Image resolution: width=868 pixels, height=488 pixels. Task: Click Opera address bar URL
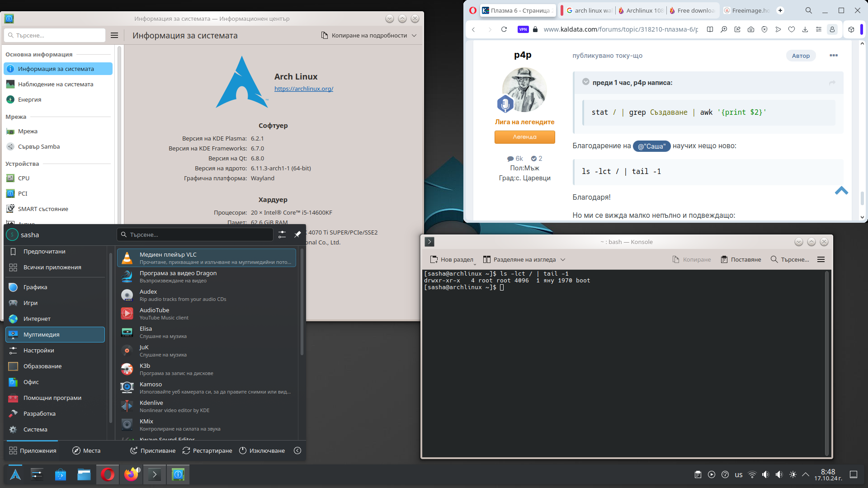620,29
